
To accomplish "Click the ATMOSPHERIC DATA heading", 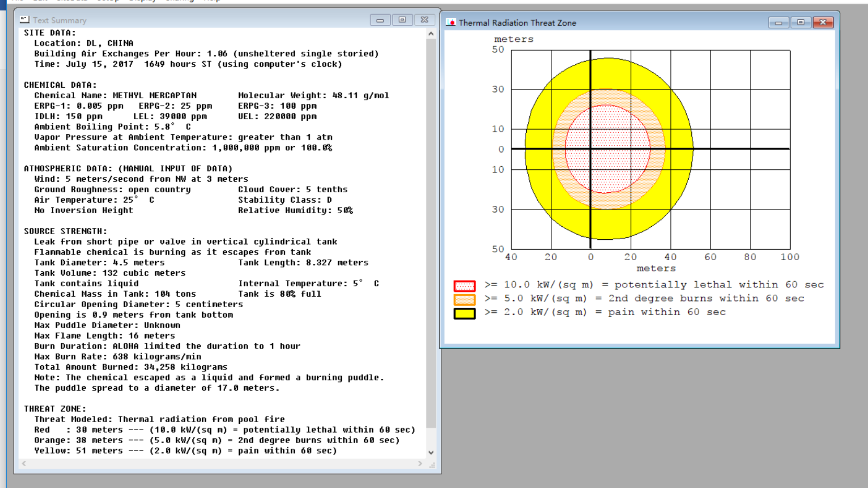I will point(128,169).
